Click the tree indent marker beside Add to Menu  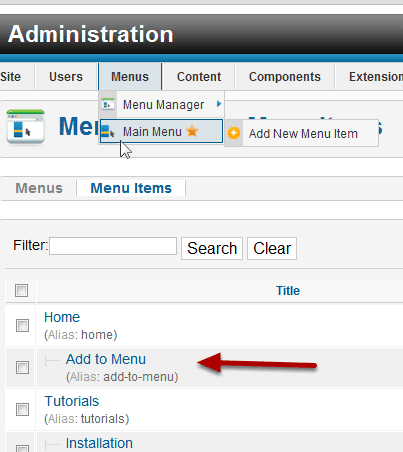(x=52, y=360)
